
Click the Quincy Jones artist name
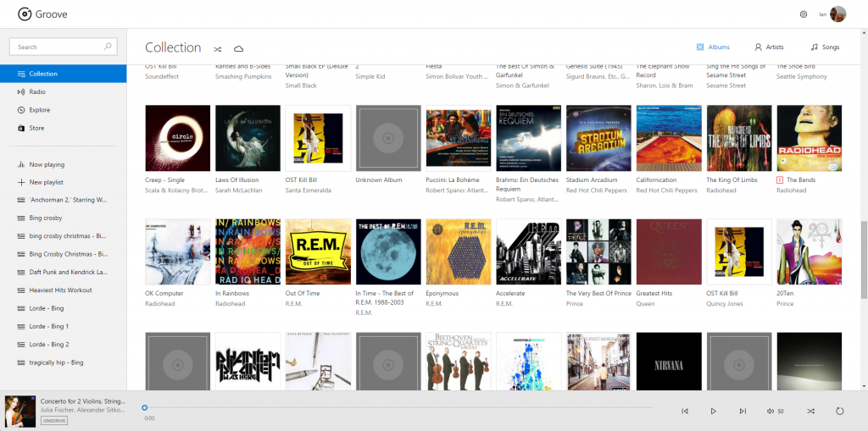coord(726,304)
